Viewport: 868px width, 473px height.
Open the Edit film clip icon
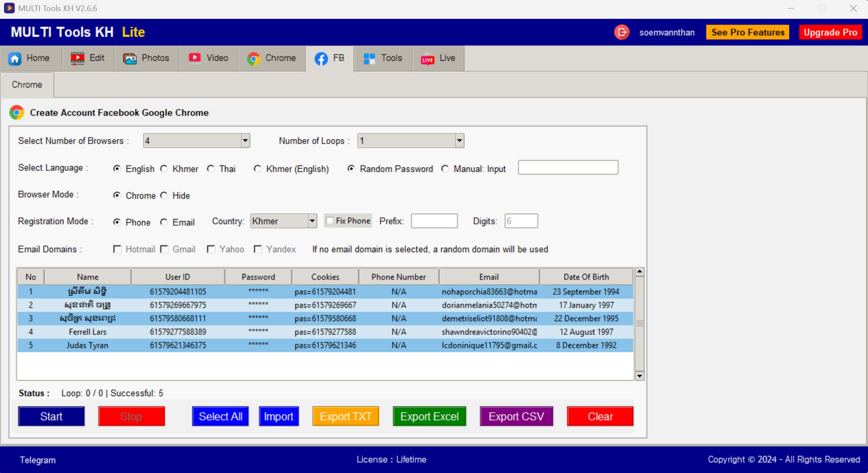(x=77, y=58)
